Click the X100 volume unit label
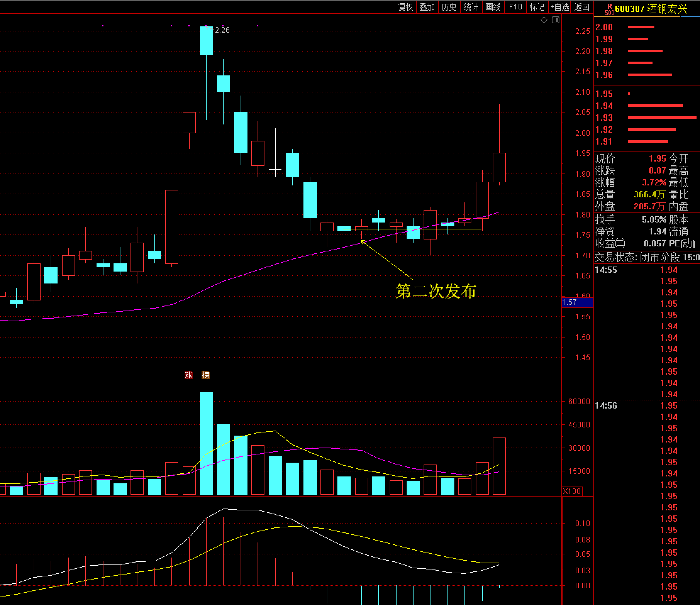This screenshot has height=605, width=700. coord(572,491)
